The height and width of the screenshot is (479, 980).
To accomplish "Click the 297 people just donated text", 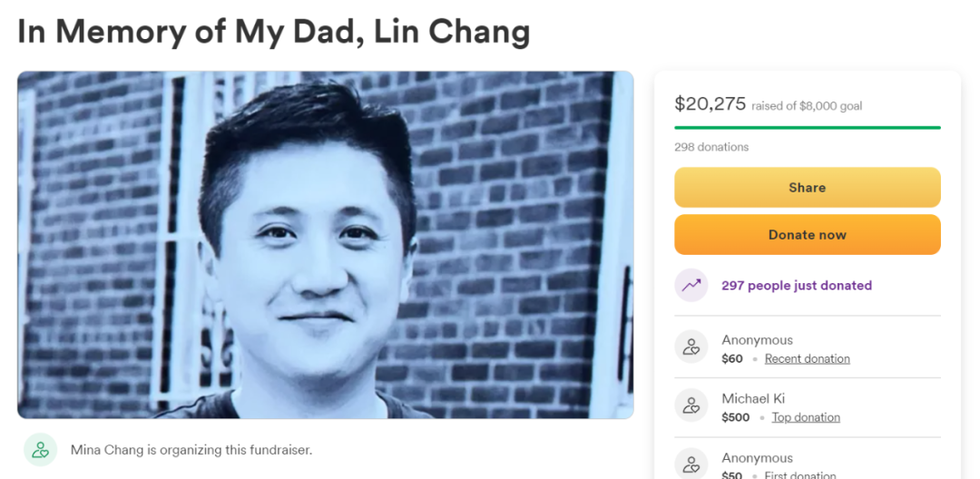I will tap(797, 286).
